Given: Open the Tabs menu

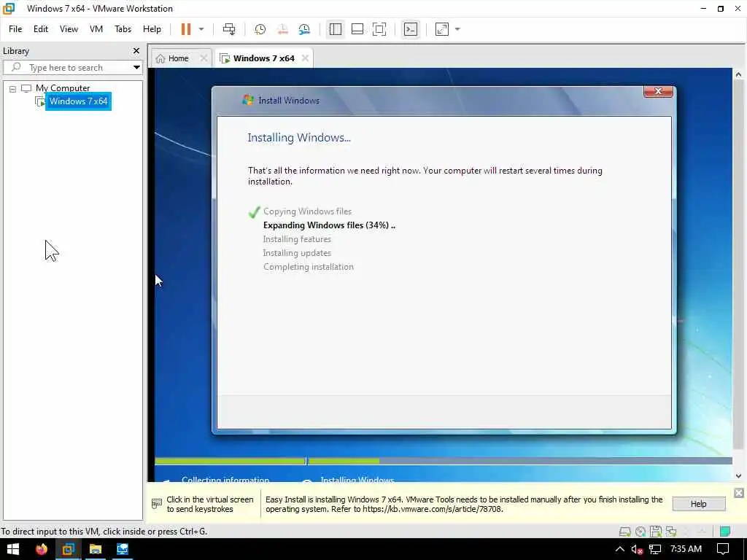Looking at the screenshot, I should coord(123,29).
